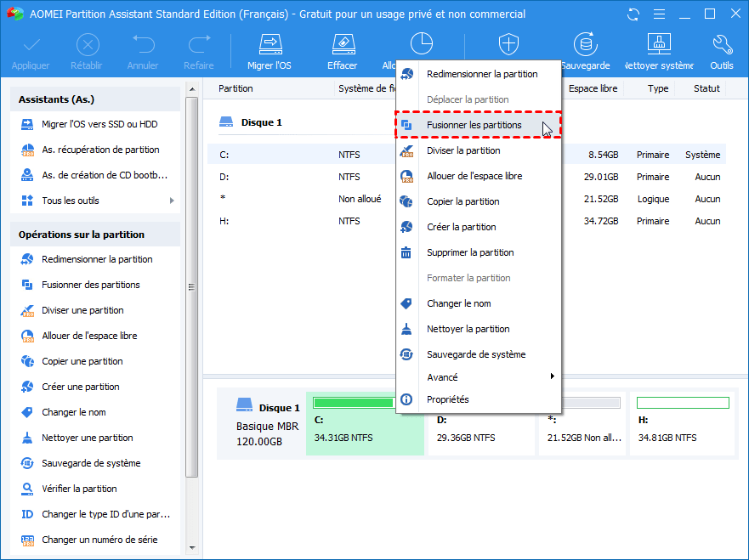Viewport: 749px width, 560px height.
Task: Open the hamburger menu in title bar
Action: pyautogui.click(x=659, y=14)
